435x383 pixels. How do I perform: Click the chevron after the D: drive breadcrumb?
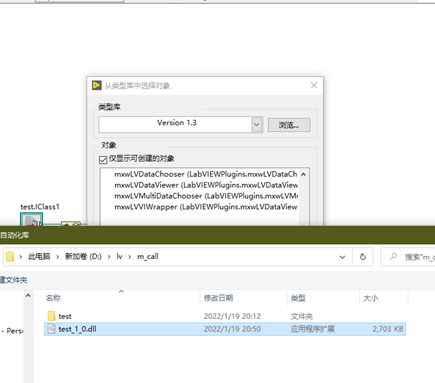[x=109, y=257]
